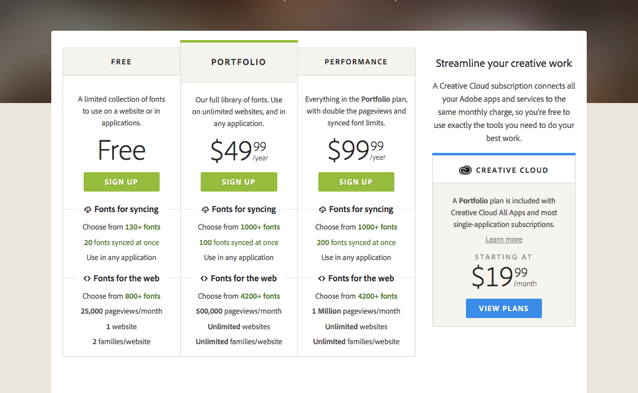
Task: Sign up for the $49.99 Portfolio plan
Action: 239,182
